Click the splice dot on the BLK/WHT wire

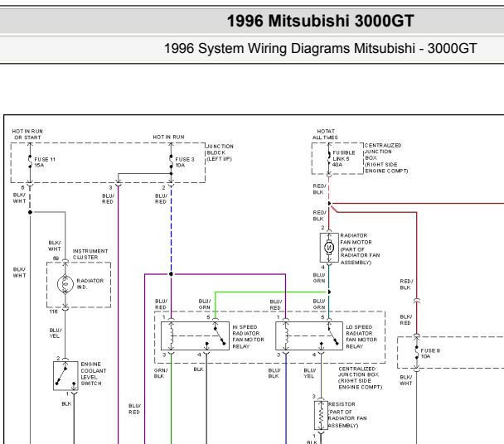30,212
